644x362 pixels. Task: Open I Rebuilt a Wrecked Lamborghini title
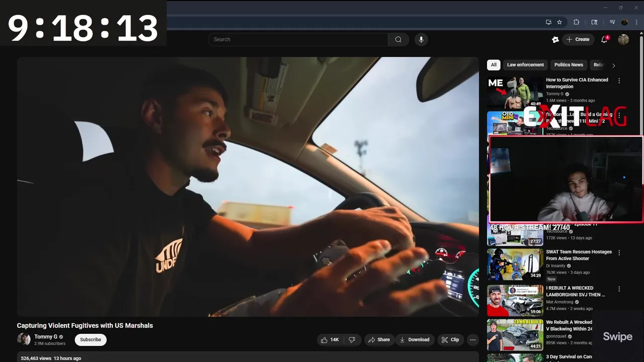pyautogui.click(x=576, y=292)
